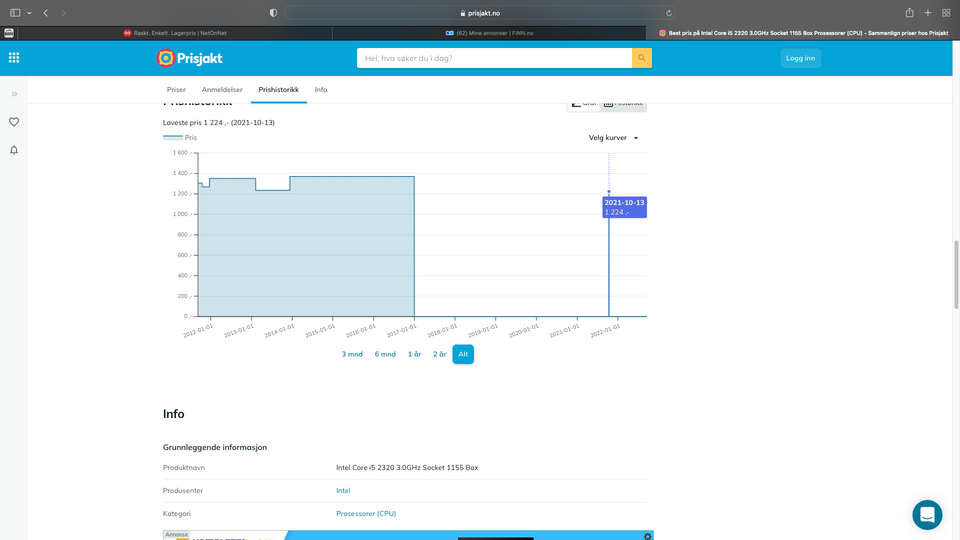Image resolution: width=960 pixels, height=540 pixels.
Task: Open the notifications bell in sidebar
Action: tap(14, 150)
